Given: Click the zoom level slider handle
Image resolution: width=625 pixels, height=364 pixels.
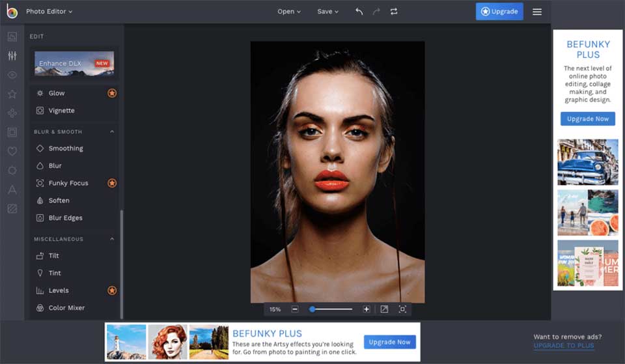Looking at the screenshot, I should [312, 309].
